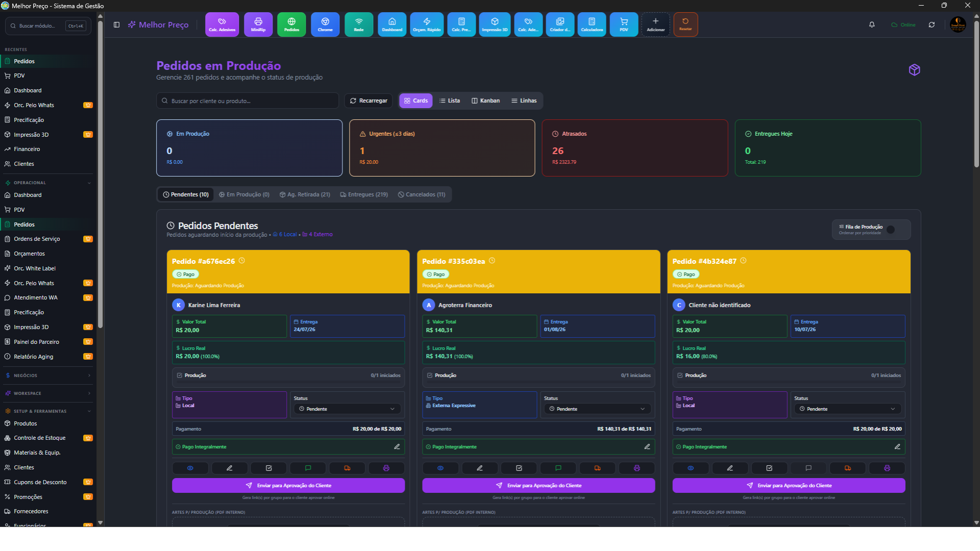Screen dimensions: 980x551
Task: Click the checkbox icon on order #4b324e87
Action: [769, 468]
